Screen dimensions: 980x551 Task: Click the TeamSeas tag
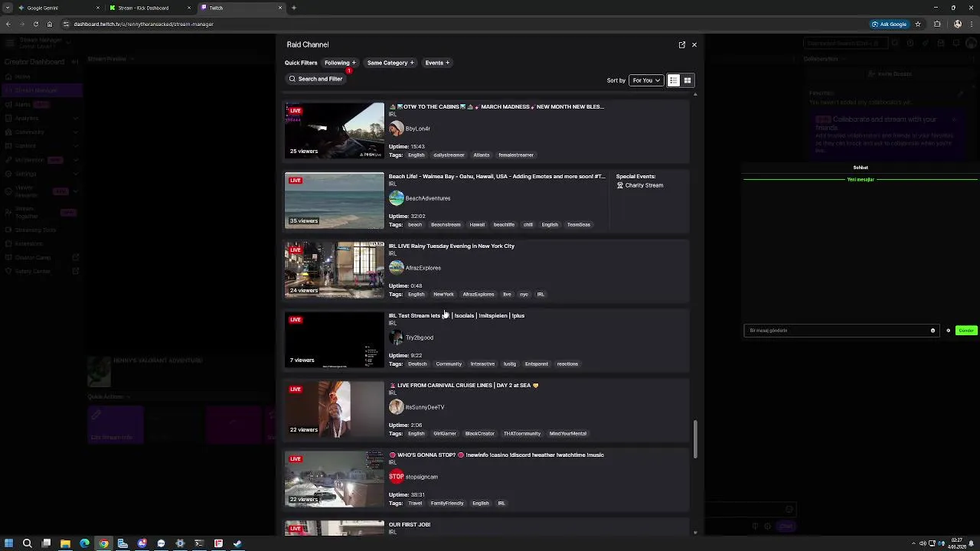click(579, 225)
